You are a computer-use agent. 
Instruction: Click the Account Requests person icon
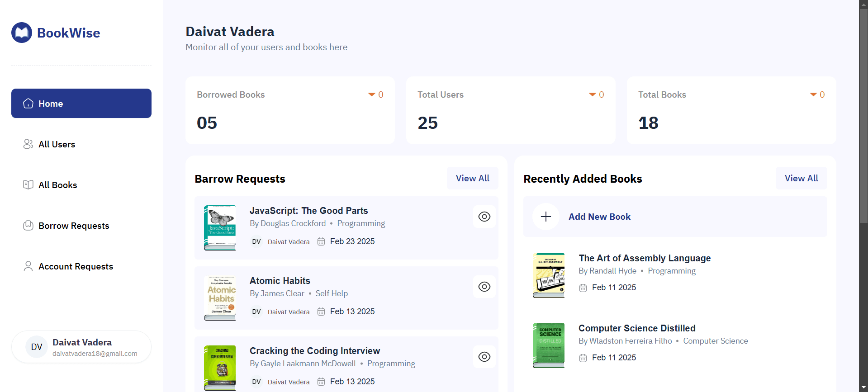28,266
